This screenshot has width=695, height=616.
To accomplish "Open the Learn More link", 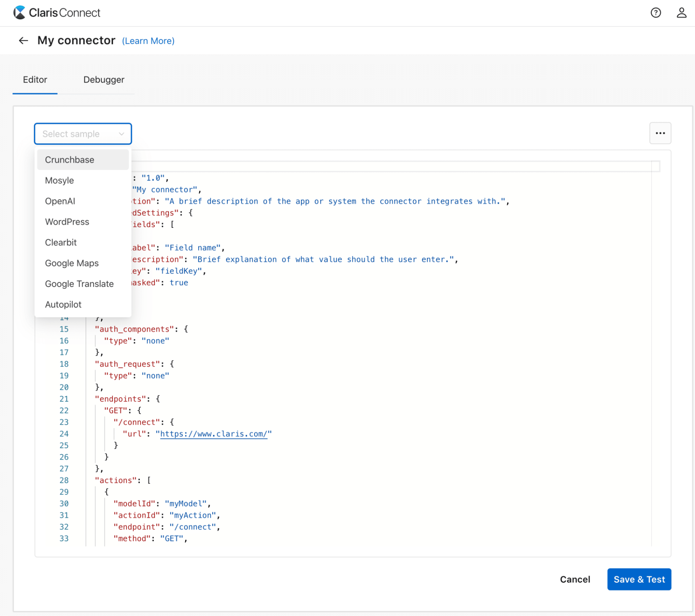I will pos(148,41).
